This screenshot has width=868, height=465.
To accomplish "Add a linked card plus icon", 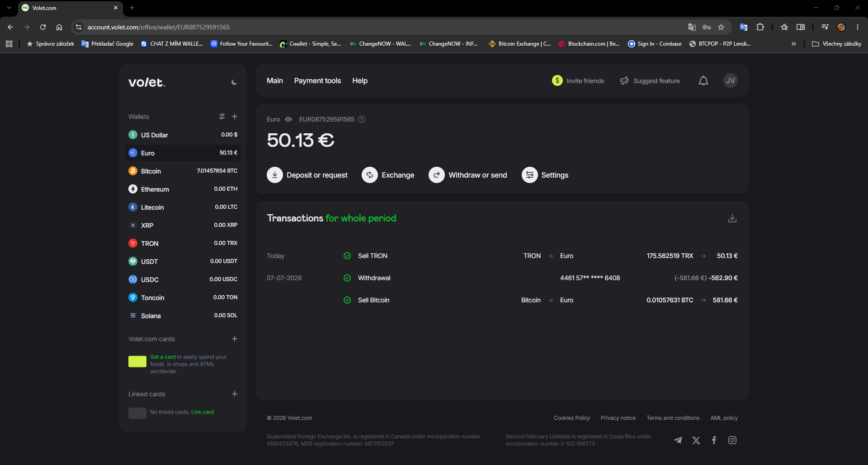I will coord(235,394).
